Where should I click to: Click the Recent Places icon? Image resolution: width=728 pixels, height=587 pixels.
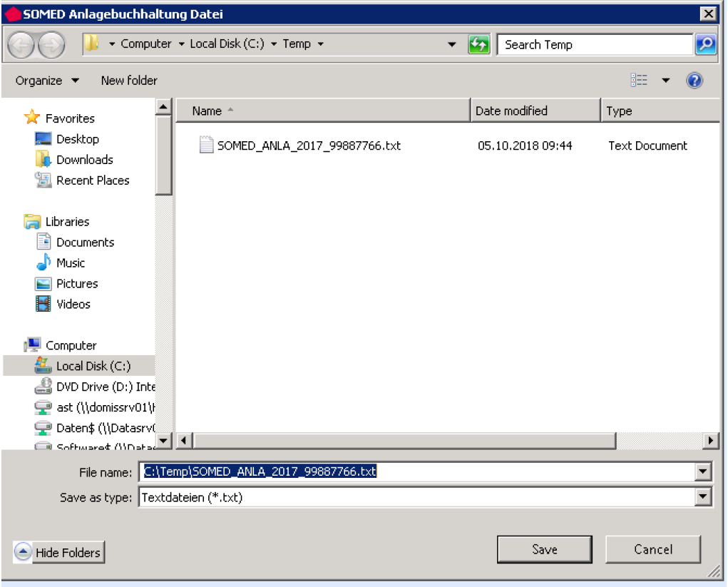[43, 180]
